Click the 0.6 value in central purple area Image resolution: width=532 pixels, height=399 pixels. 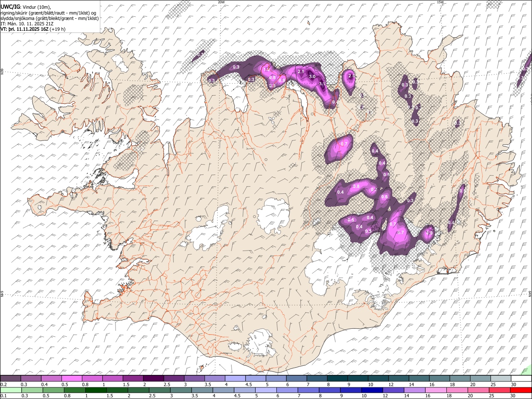pos(384,197)
